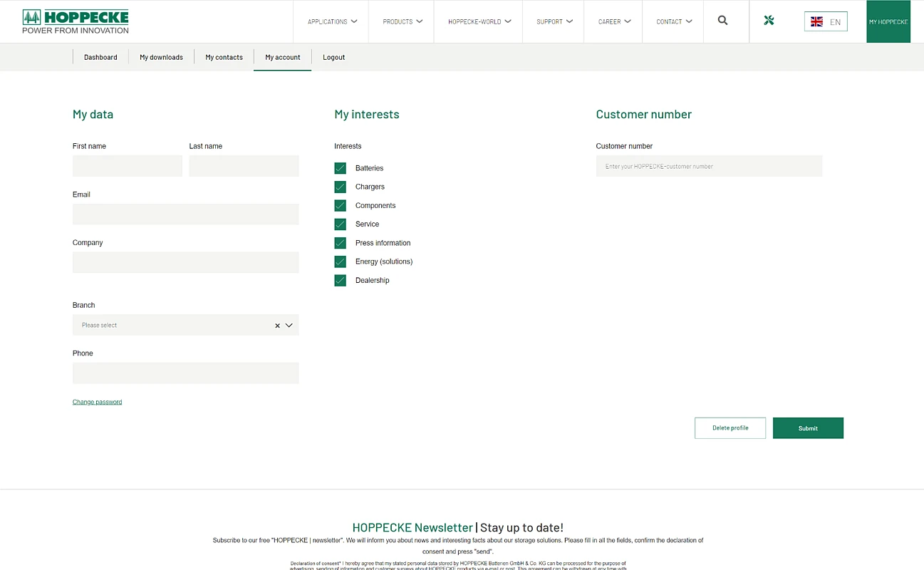Screen dimensions: 924x570
Task: Toggle the Chargers checkbox
Action: (340, 187)
